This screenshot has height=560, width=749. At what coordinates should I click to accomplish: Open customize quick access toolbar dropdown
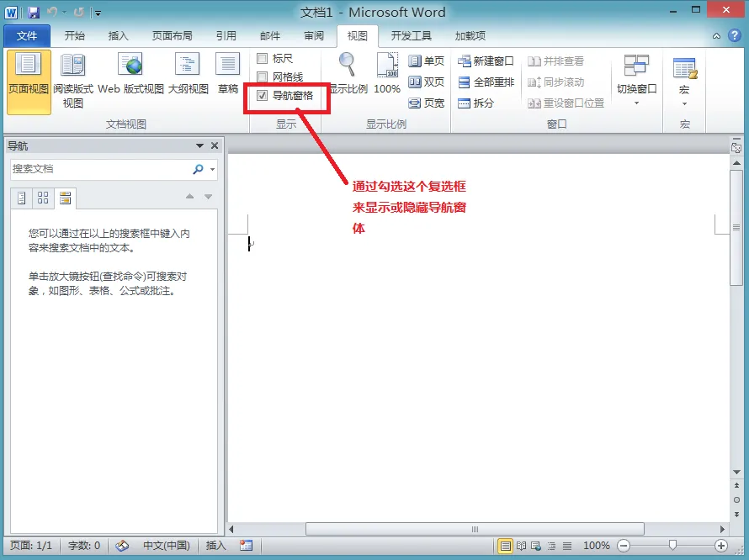pyautogui.click(x=98, y=13)
